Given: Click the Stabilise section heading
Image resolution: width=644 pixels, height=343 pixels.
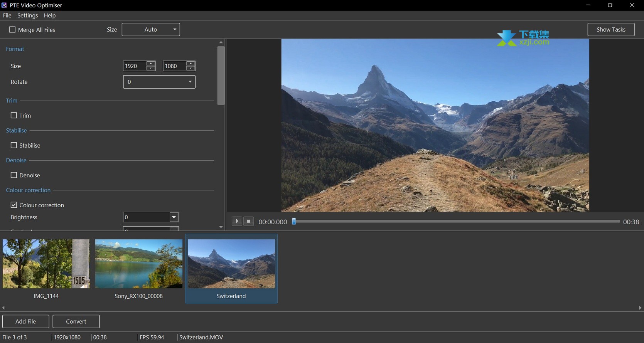Looking at the screenshot, I should tap(17, 130).
